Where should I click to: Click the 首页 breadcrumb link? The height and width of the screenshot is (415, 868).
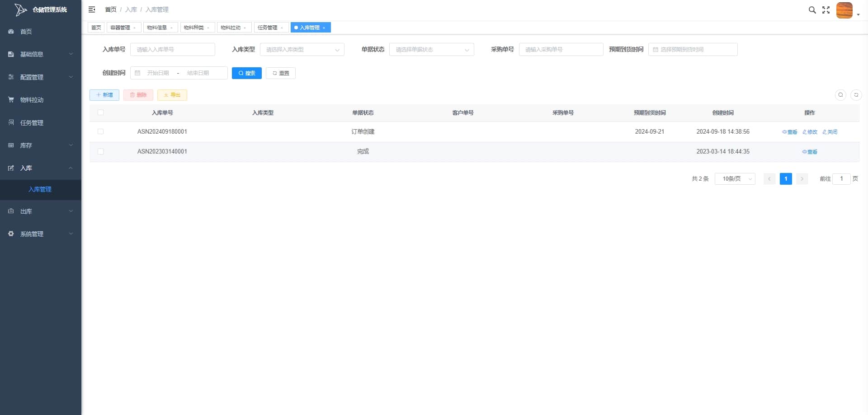pyautogui.click(x=111, y=9)
